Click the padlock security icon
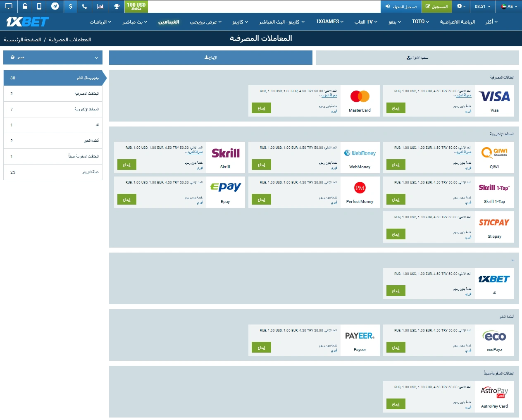 [x=24, y=7]
